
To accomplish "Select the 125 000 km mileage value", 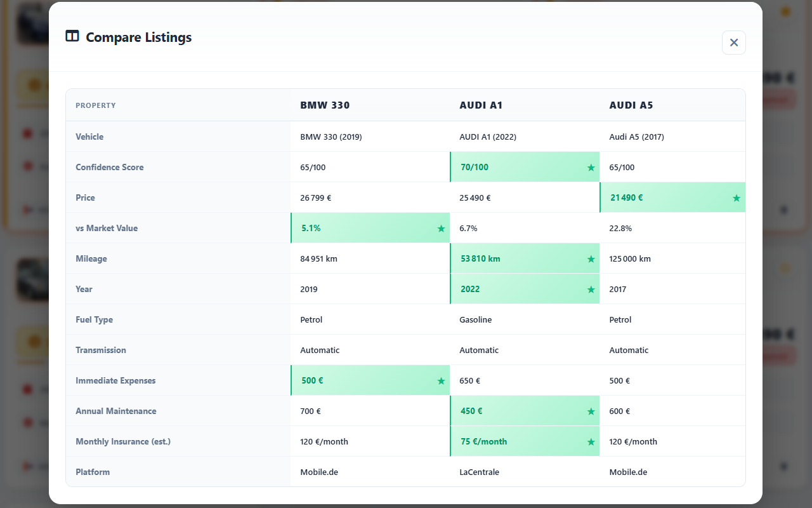I will pyautogui.click(x=630, y=258).
